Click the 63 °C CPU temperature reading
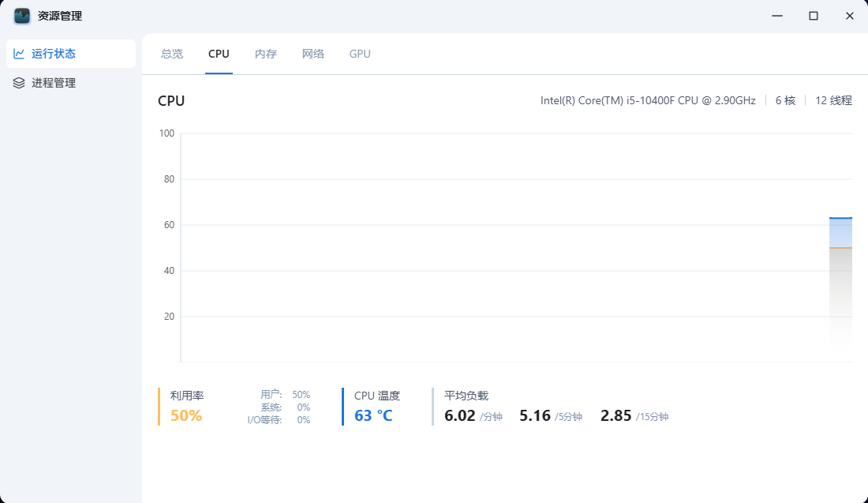This screenshot has width=868, height=503. click(x=373, y=415)
